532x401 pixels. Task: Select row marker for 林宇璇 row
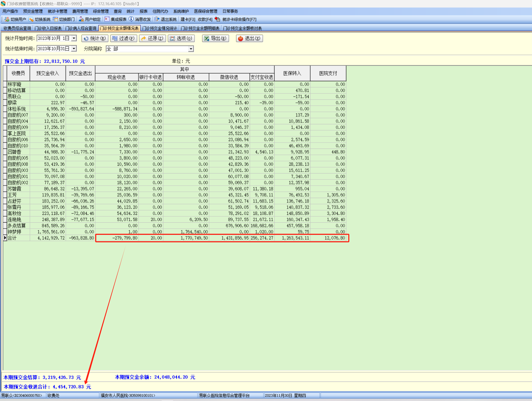(5, 84)
